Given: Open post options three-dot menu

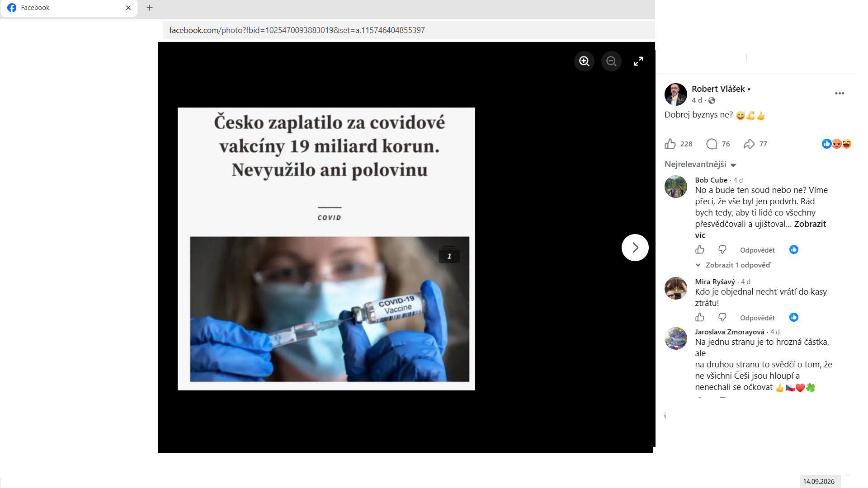Looking at the screenshot, I should [x=840, y=93].
